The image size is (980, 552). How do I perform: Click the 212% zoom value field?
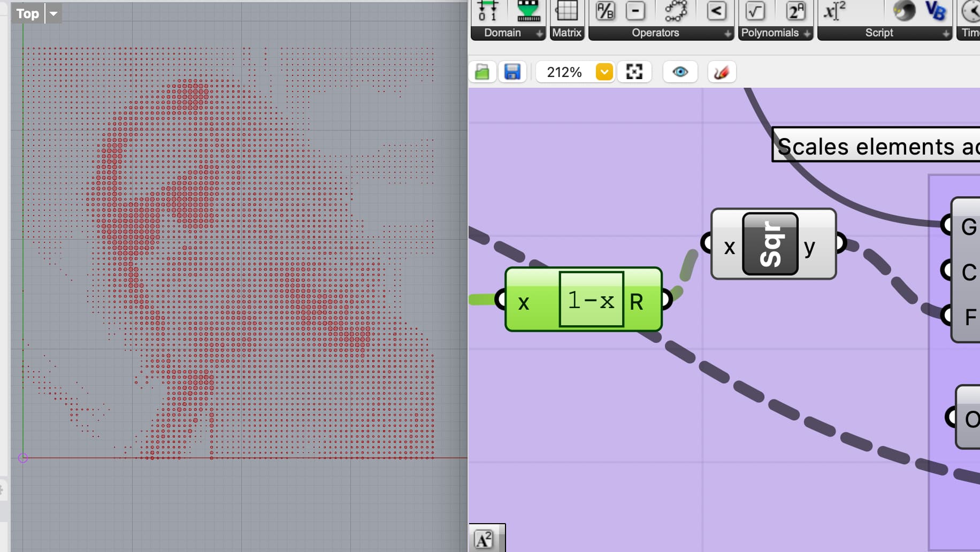click(564, 72)
